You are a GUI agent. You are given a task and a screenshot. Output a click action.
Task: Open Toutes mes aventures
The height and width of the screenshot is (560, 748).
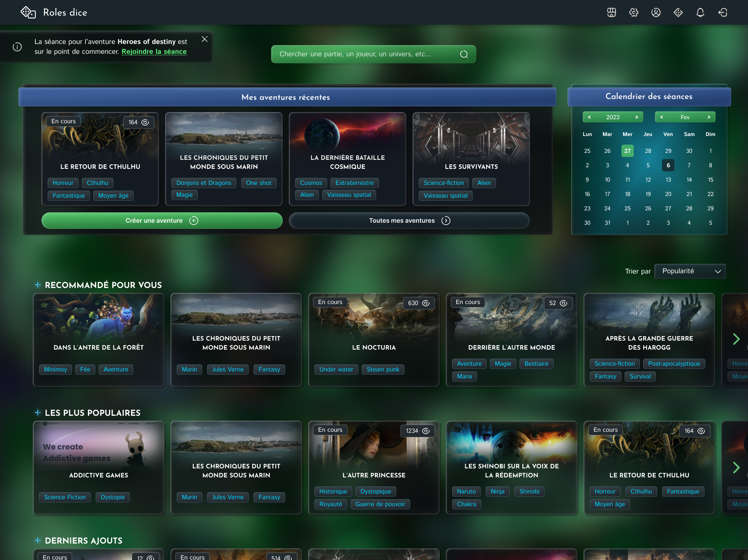[409, 221]
